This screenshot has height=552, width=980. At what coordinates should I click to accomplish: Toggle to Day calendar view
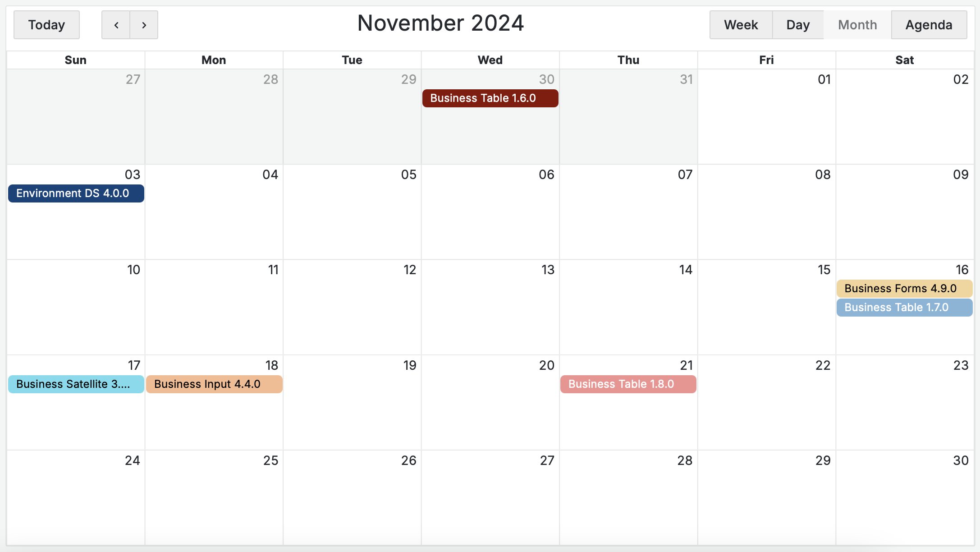coord(797,24)
